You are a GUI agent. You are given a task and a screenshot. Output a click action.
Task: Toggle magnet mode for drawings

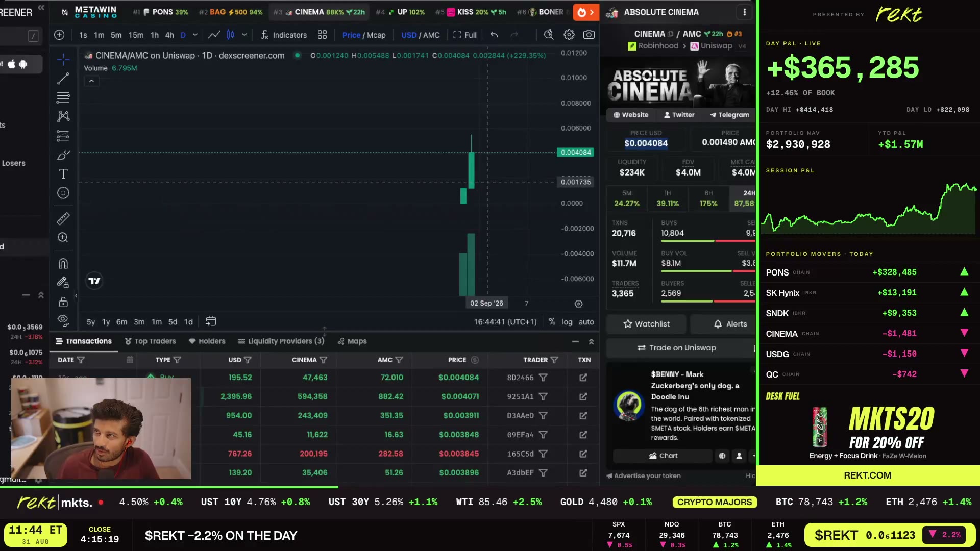pyautogui.click(x=63, y=264)
